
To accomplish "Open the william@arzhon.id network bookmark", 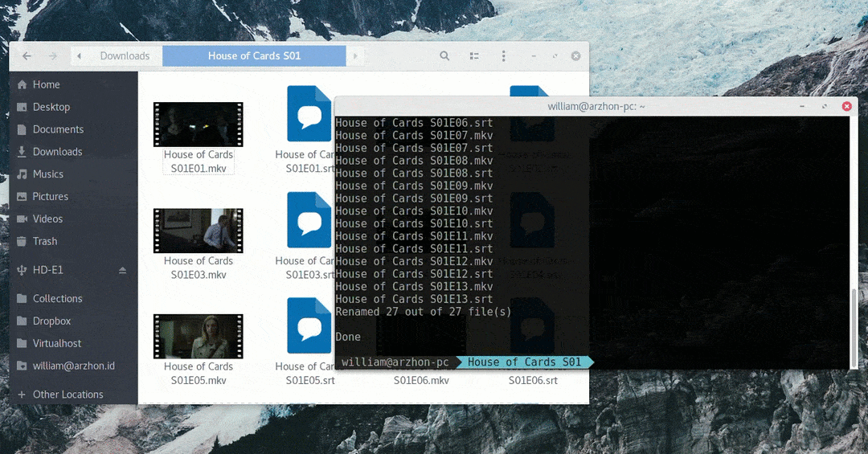I will pyautogui.click(x=73, y=366).
